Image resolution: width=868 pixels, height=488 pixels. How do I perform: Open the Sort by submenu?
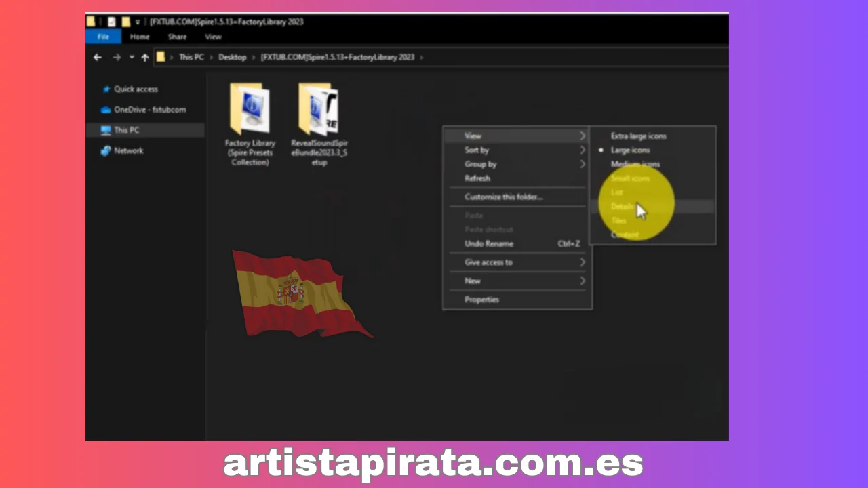pyautogui.click(x=517, y=150)
